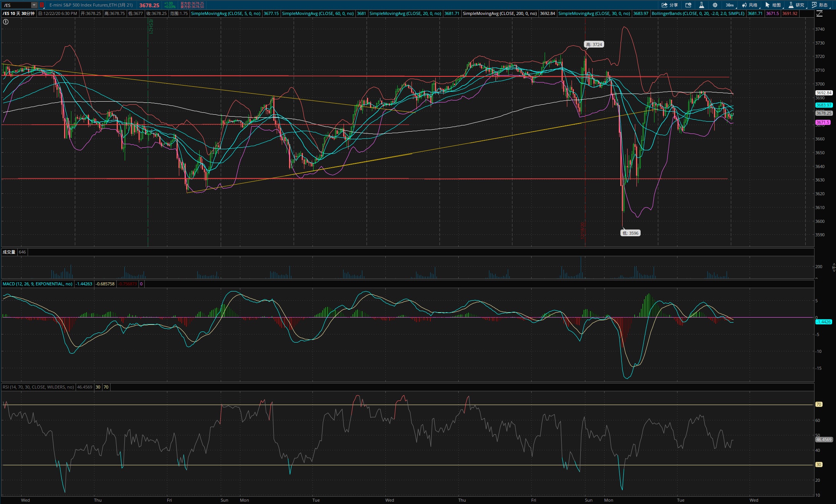Click the Share (分享) icon
Image resolution: width=836 pixels, height=504 pixels.
pyautogui.click(x=669, y=5)
